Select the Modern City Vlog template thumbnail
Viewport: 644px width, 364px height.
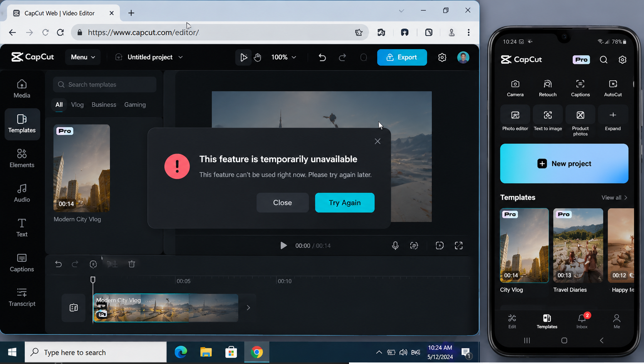pos(82,168)
